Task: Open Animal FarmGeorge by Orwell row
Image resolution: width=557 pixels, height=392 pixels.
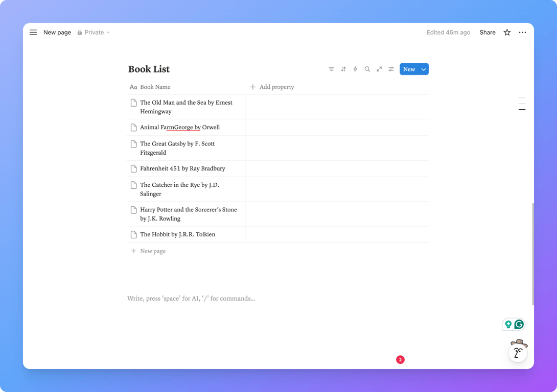Action: (180, 128)
